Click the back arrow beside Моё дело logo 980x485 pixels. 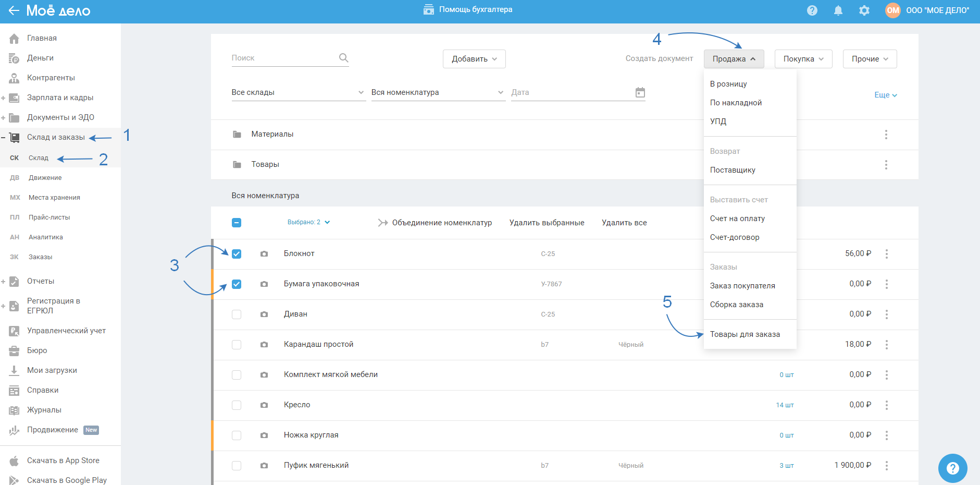coord(14,10)
